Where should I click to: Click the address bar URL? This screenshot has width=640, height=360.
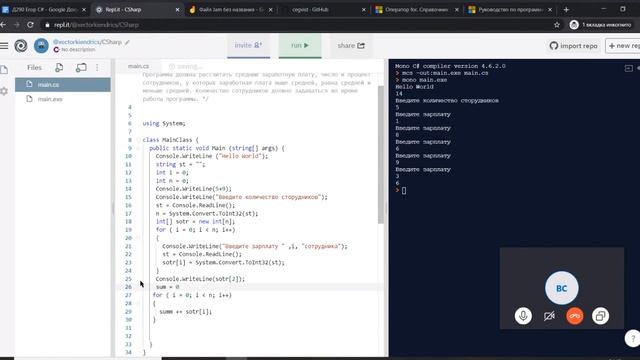coord(96,25)
